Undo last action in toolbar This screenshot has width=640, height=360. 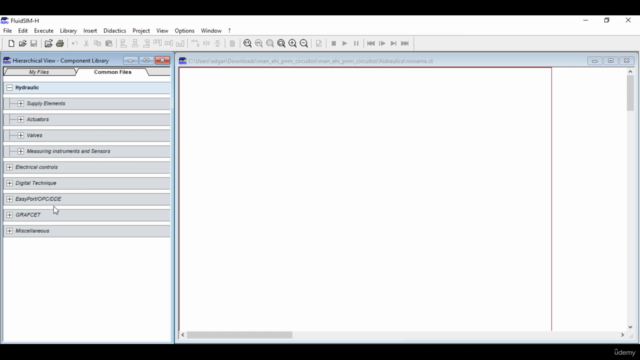[75, 43]
